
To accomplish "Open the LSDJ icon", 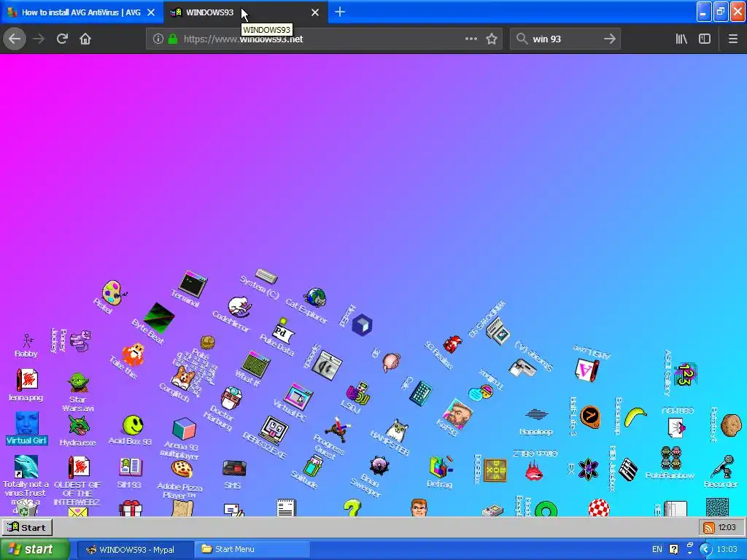I will coord(357,393).
